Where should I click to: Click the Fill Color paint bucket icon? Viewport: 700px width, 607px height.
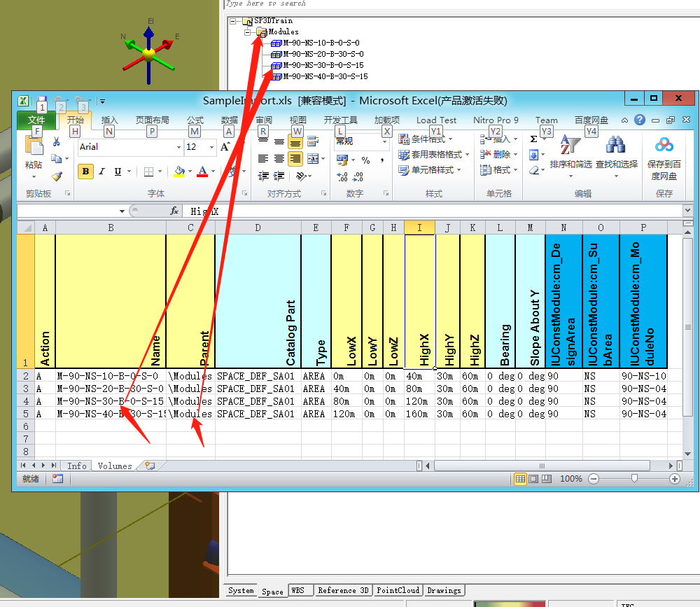tap(179, 172)
